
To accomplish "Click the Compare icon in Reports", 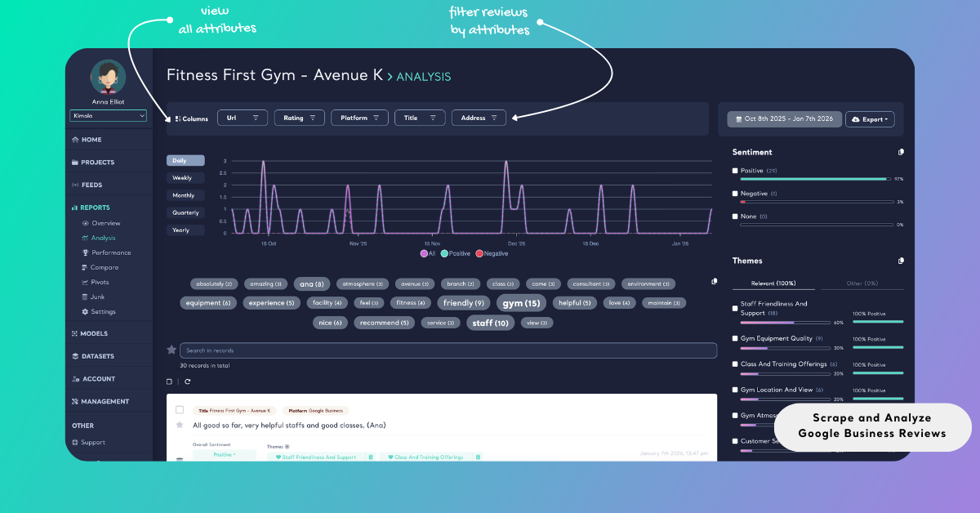I will click(x=85, y=267).
